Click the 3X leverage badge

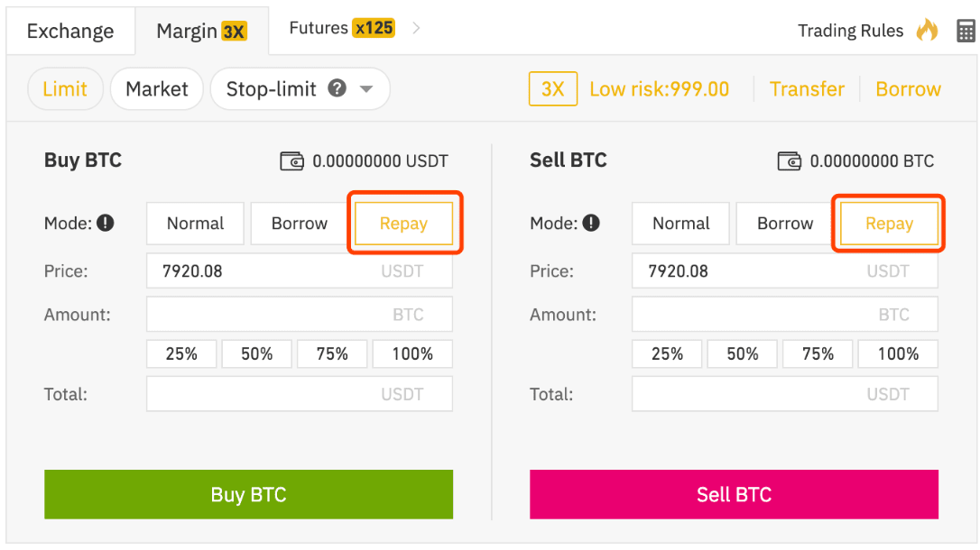point(552,88)
